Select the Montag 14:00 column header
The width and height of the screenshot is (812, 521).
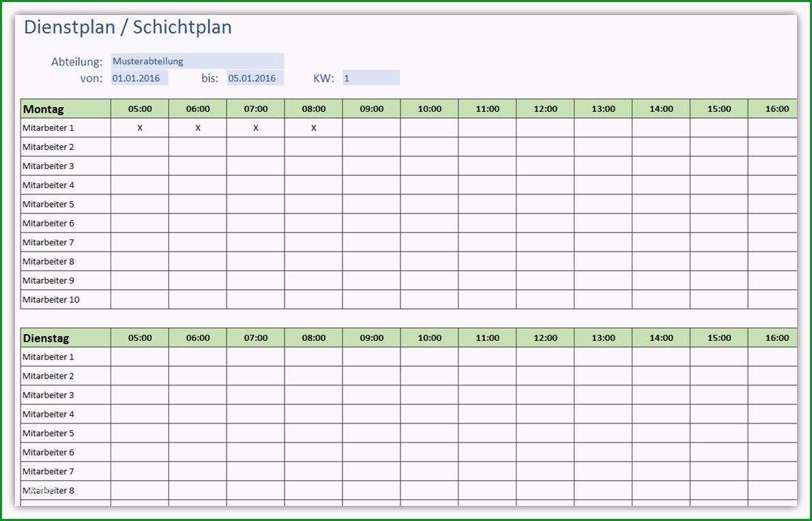661,109
